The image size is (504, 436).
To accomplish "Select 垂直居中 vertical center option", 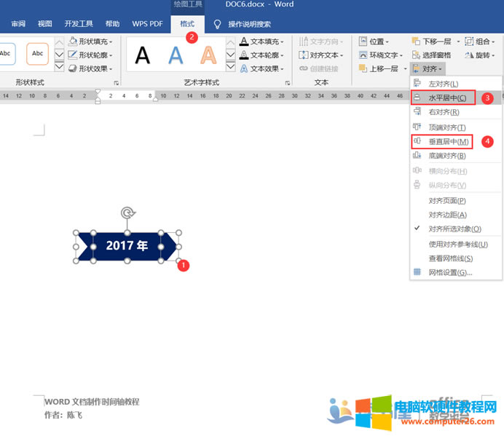I will coord(447,141).
